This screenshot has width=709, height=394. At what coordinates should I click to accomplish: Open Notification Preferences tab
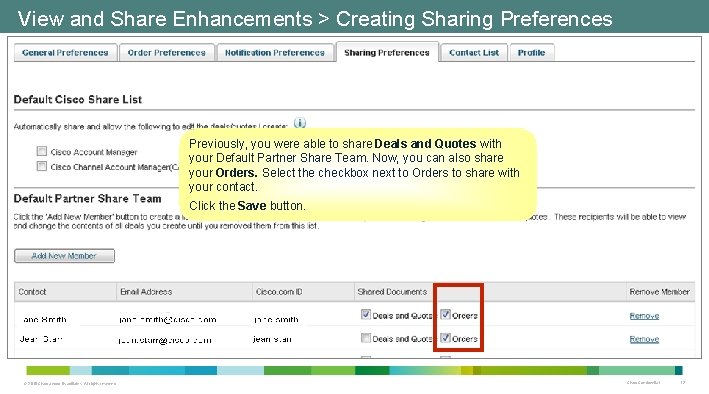pos(274,52)
